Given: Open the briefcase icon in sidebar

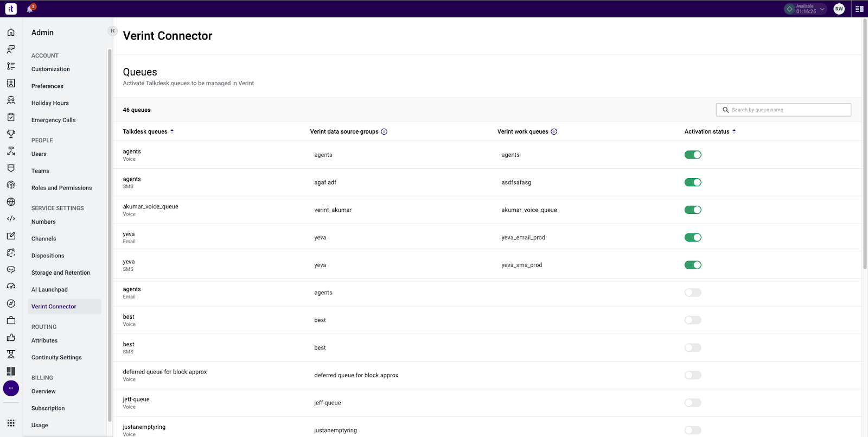Looking at the screenshot, I should tap(11, 320).
